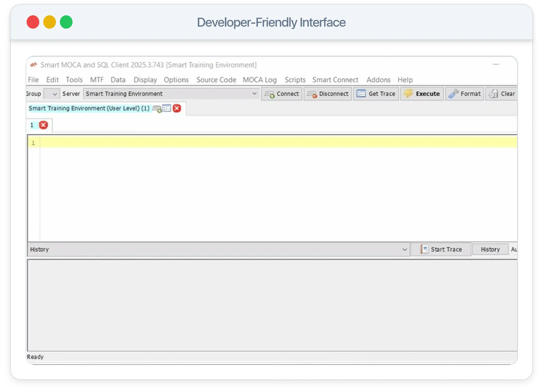Open the Addons menu
Screen dimensions: 543x392
click(x=378, y=80)
